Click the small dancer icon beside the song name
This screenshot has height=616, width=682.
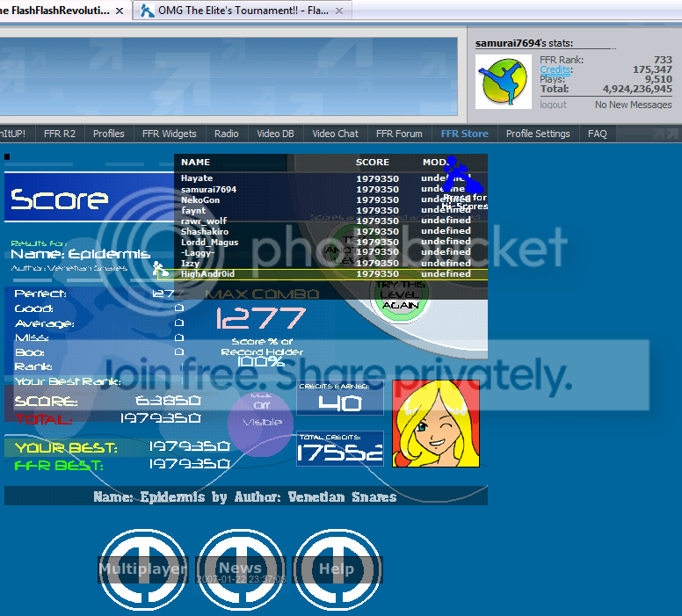click(x=159, y=268)
